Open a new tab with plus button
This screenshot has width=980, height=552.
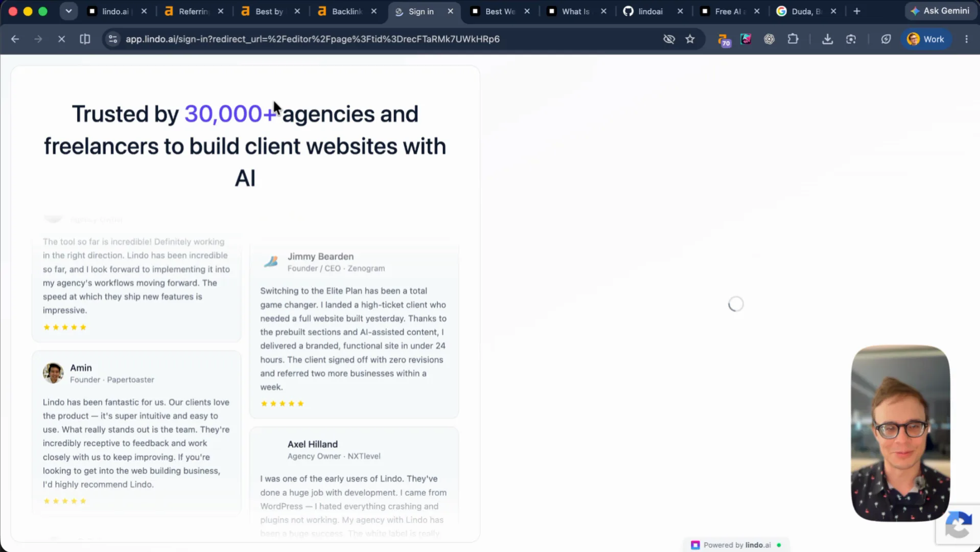pyautogui.click(x=857, y=11)
